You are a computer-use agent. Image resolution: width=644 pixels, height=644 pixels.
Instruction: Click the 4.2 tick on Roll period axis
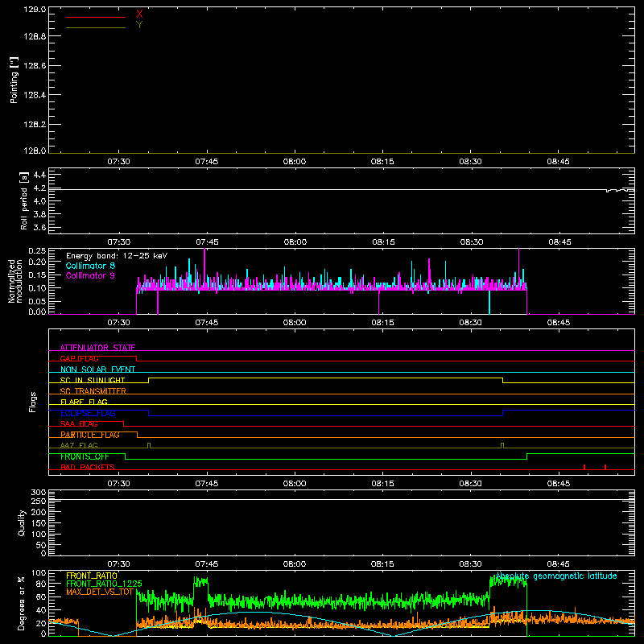tap(39, 188)
